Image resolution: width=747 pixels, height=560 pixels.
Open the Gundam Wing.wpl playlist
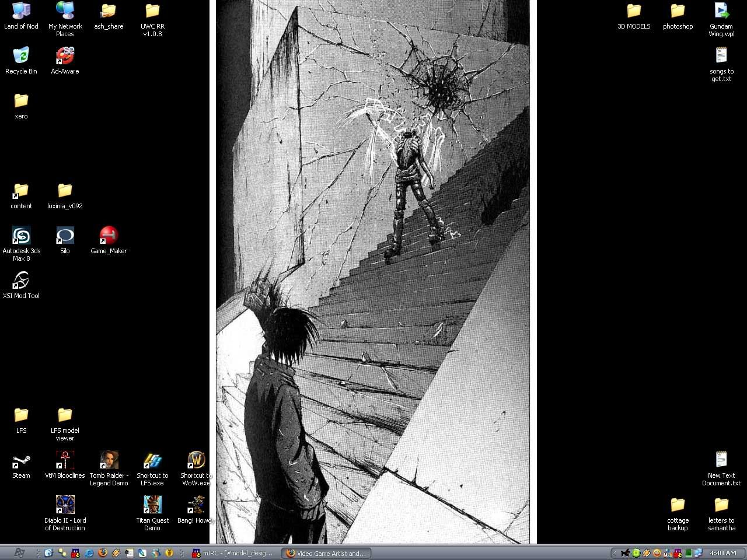[721, 19]
